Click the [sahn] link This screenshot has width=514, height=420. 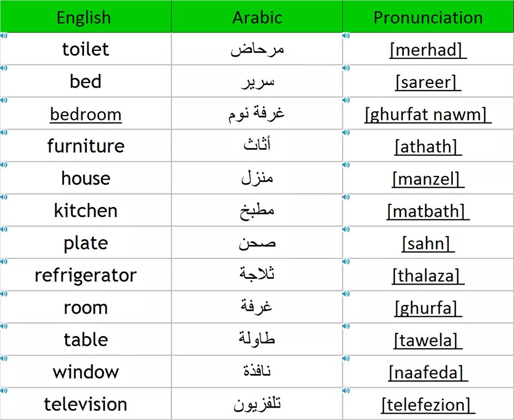(428, 244)
